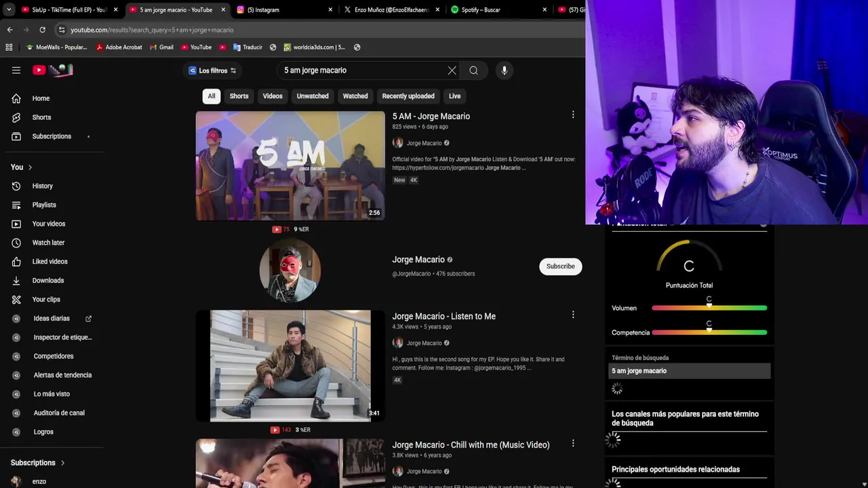Viewport: 868px width, 488px height.
Task: Open options for 5 AM video
Action: coord(573,115)
